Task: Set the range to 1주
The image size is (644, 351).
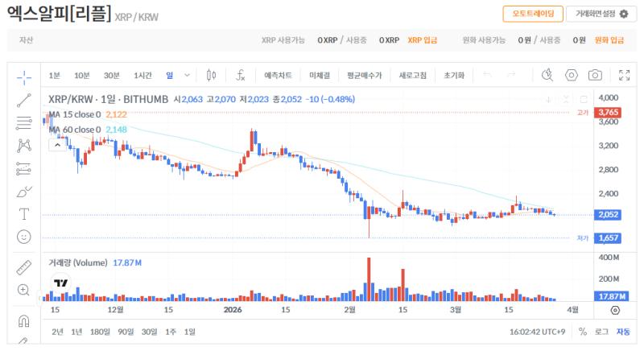Action: point(171,332)
